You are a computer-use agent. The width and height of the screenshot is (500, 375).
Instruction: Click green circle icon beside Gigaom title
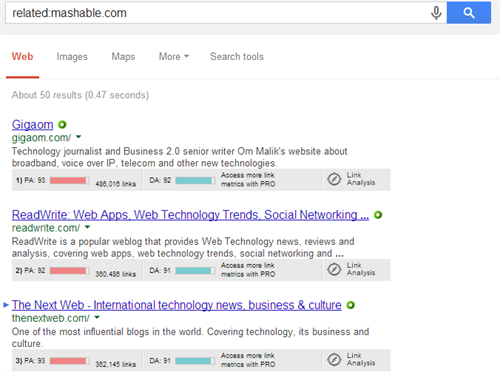[62, 125]
